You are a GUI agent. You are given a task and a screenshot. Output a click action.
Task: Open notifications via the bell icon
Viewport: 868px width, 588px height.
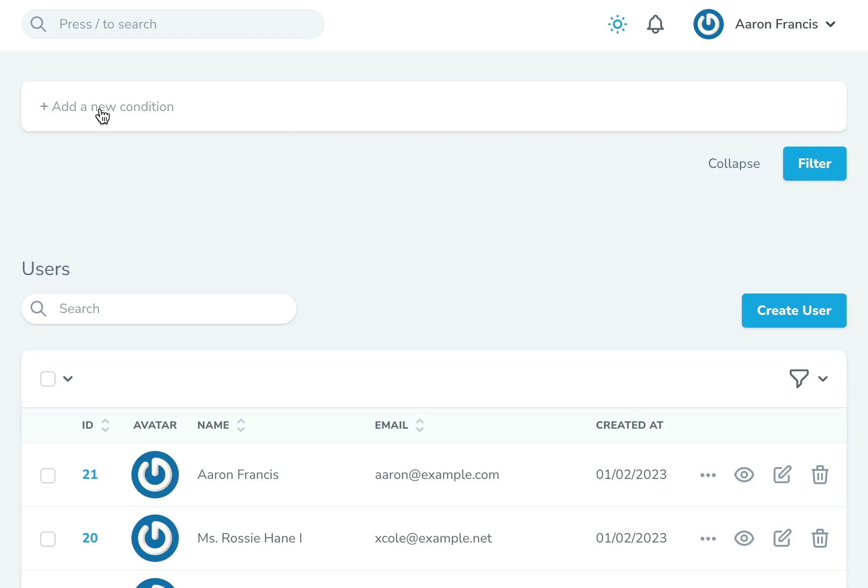(656, 24)
